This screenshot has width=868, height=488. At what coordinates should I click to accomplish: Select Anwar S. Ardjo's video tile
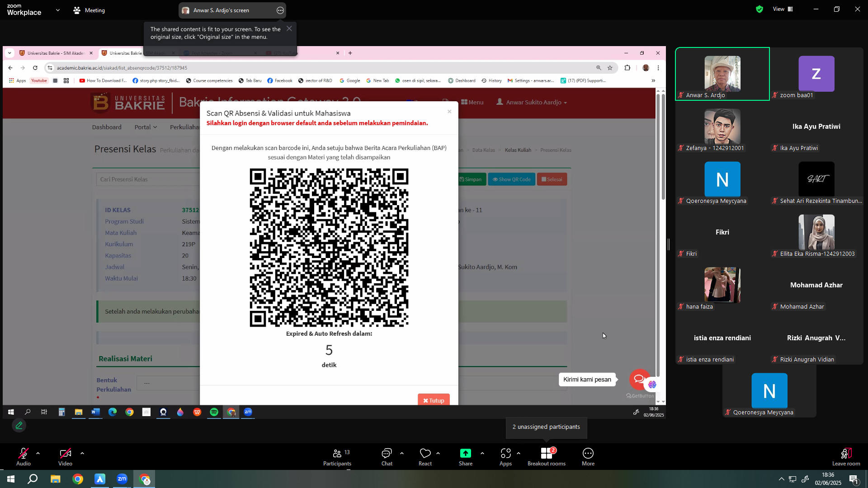click(x=722, y=74)
